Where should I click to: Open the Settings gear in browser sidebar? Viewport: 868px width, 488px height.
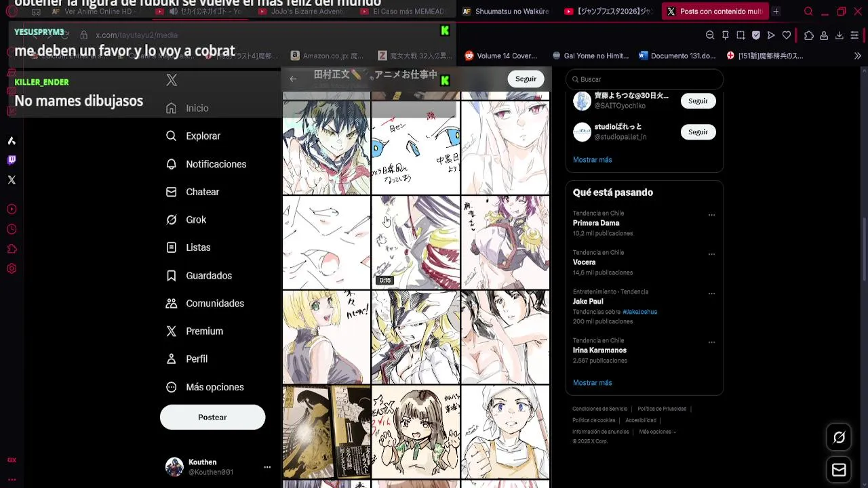click(x=12, y=268)
